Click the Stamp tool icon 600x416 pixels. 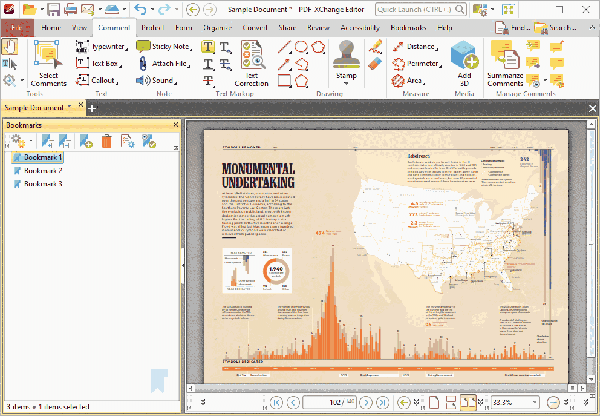click(347, 55)
